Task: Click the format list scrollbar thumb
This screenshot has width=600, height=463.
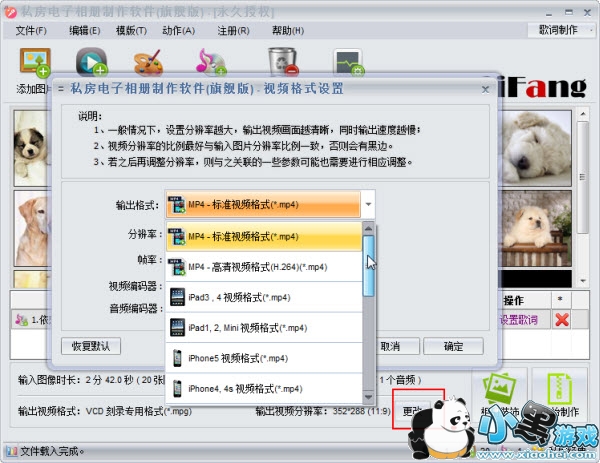Action: pyautogui.click(x=368, y=266)
